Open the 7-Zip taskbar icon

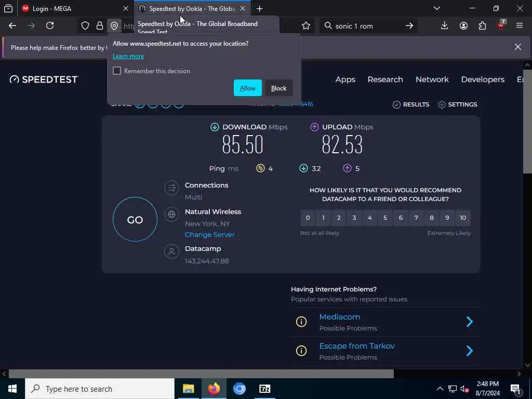coord(264,389)
